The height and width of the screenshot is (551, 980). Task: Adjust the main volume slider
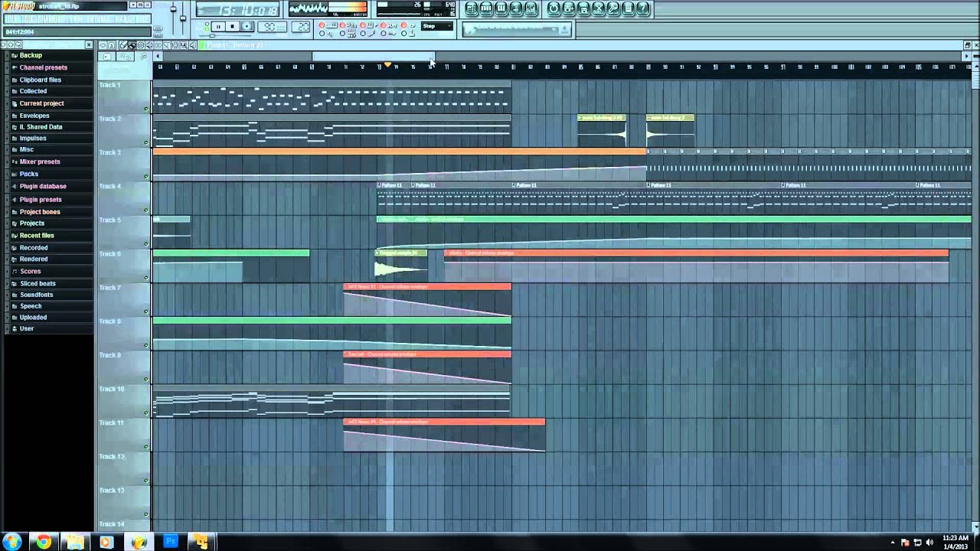point(173,9)
